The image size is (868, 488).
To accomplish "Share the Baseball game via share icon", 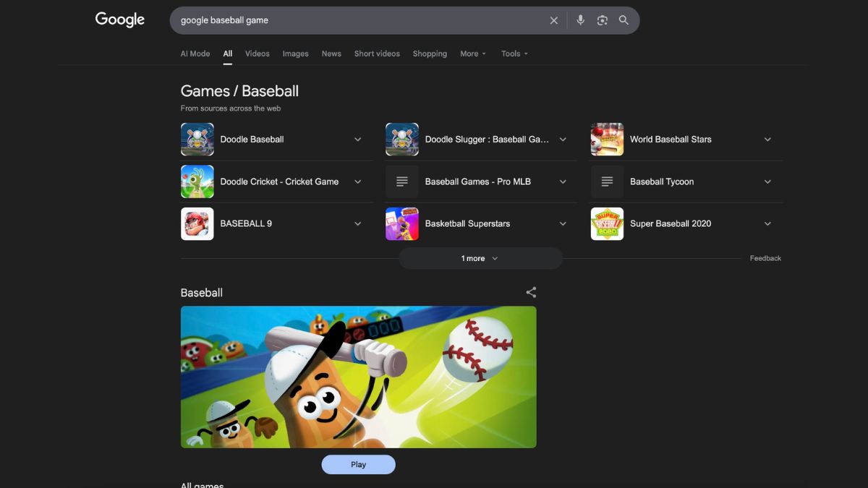I will point(531,293).
